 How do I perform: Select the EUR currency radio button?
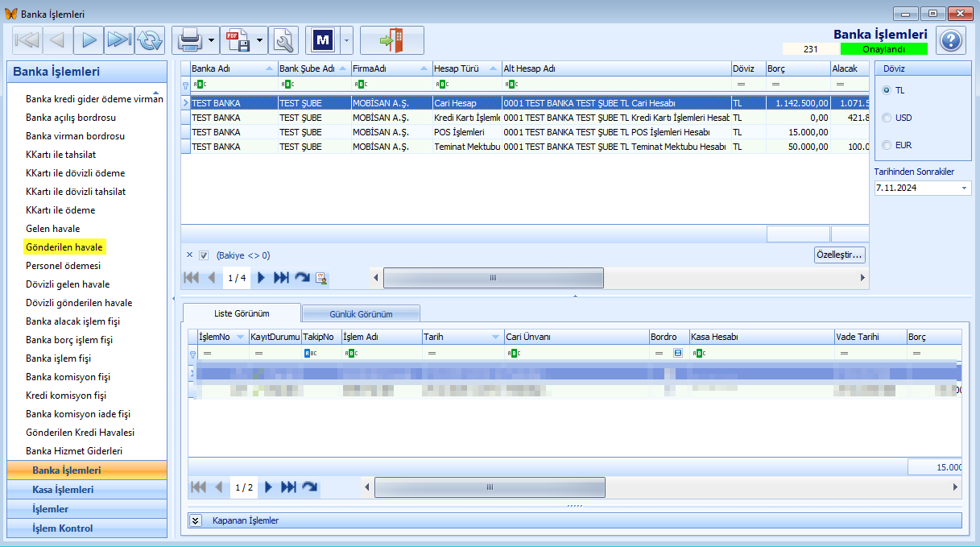pyautogui.click(x=887, y=145)
